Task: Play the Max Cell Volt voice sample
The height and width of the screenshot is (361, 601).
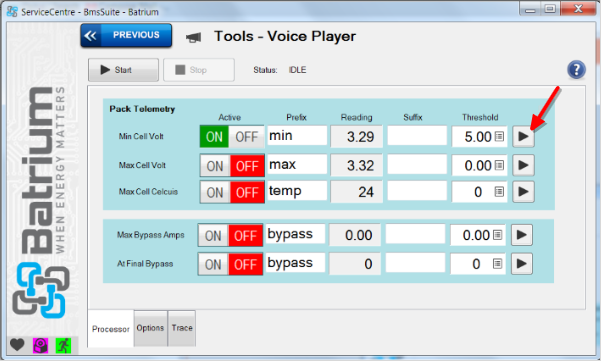Action: coord(523,165)
